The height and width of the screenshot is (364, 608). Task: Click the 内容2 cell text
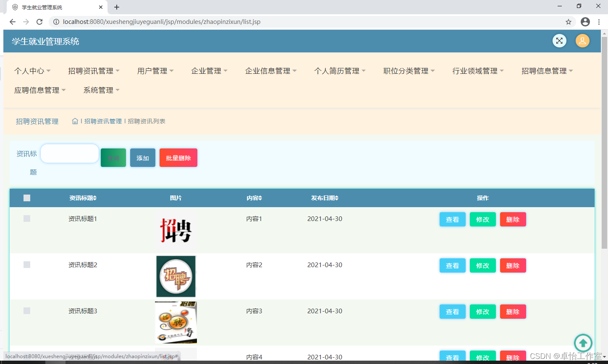254,265
